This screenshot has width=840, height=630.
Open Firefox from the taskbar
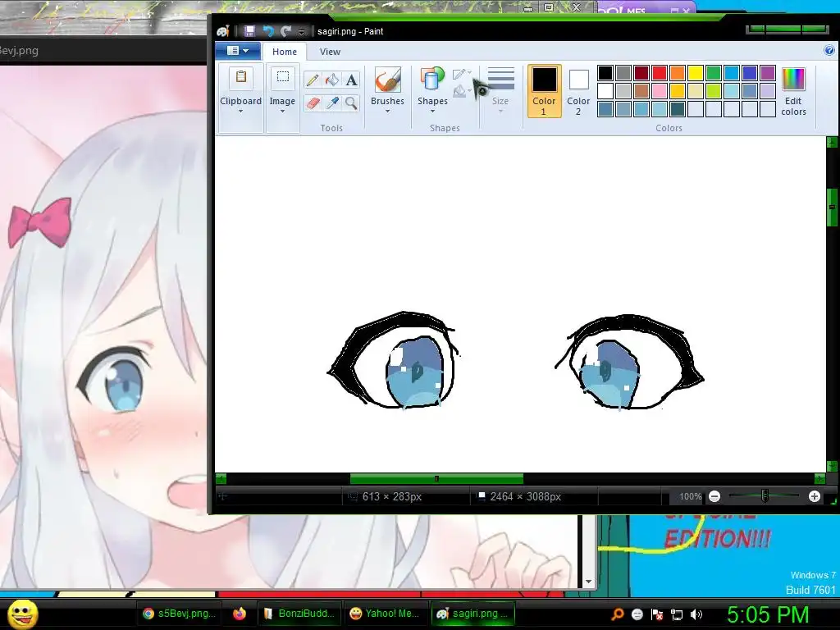pyautogui.click(x=240, y=614)
